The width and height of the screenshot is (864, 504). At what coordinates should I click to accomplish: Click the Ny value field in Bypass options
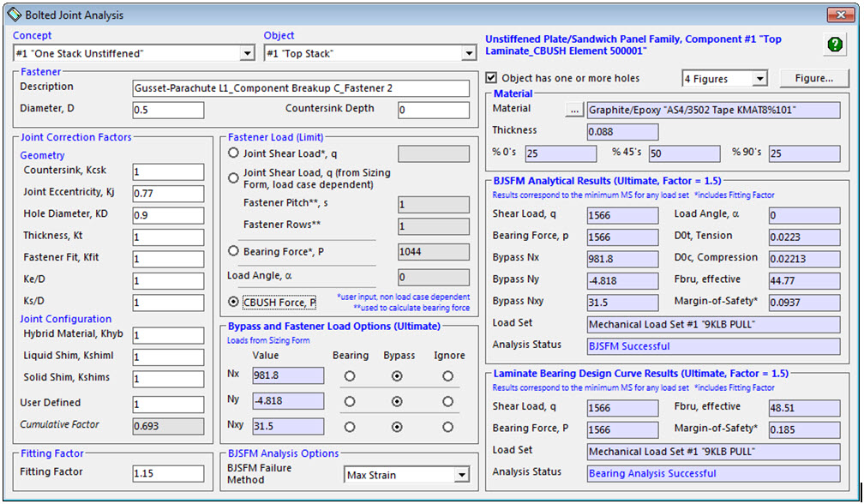click(288, 401)
